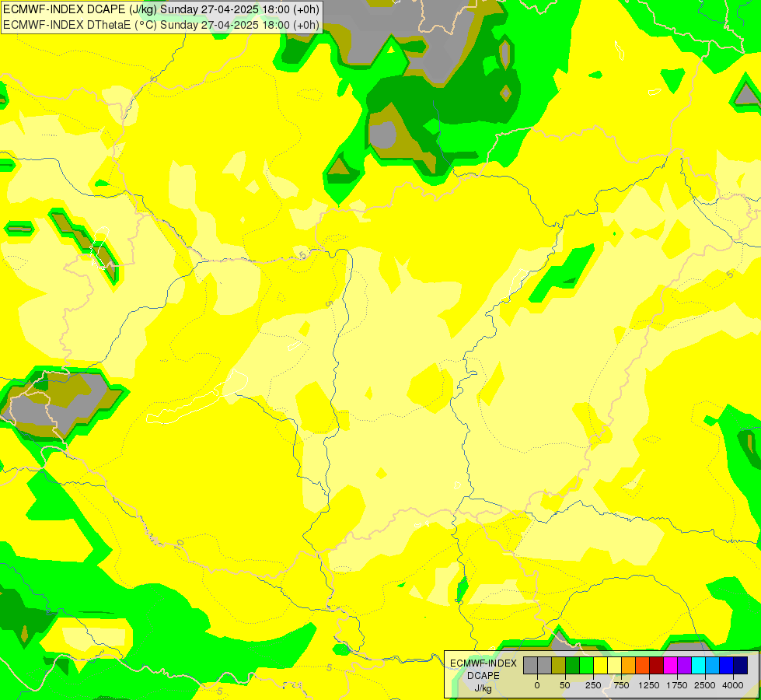Click the legend value 2500

705,685
